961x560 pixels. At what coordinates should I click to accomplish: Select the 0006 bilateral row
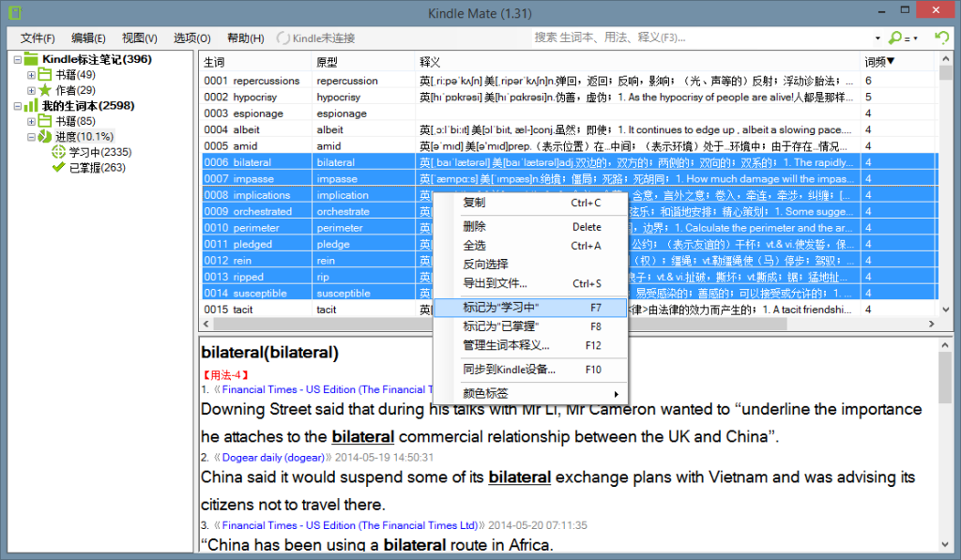click(x=569, y=162)
